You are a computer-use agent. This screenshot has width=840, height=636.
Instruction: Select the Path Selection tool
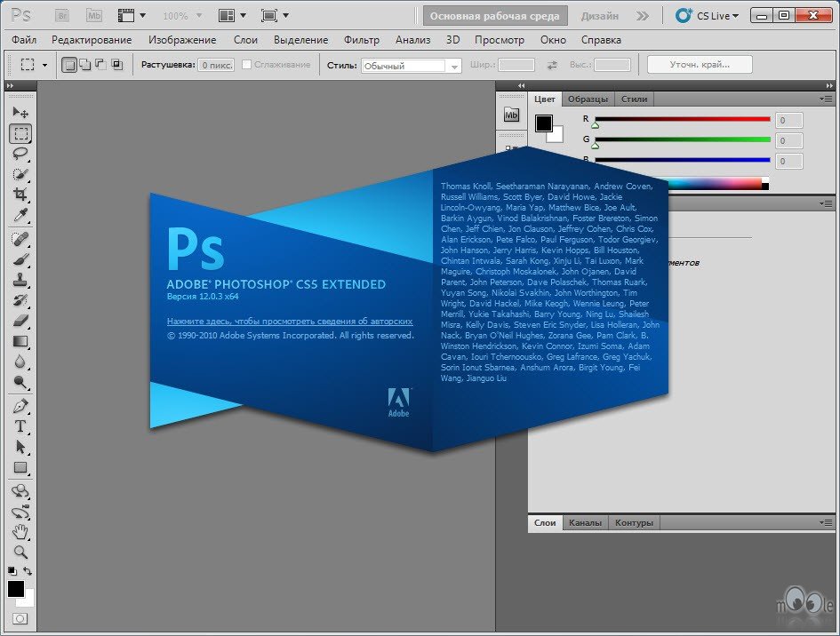(20, 447)
